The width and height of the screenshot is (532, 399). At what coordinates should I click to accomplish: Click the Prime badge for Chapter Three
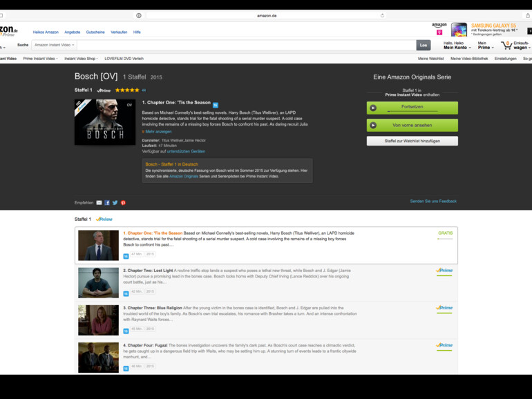[444, 308]
